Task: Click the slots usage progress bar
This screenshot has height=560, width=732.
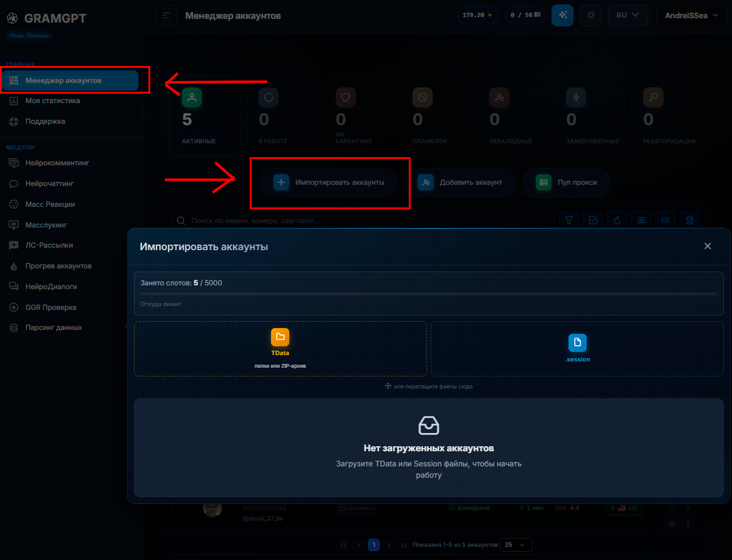Action: click(x=428, y=294)
